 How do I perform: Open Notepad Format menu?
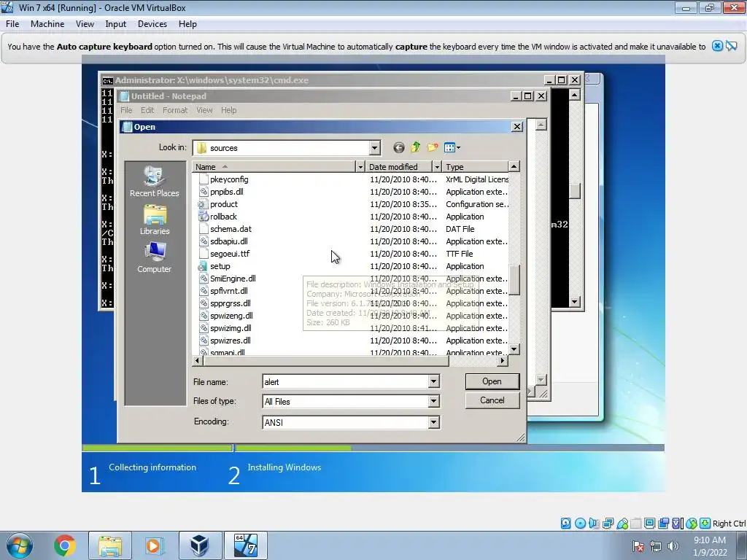175,110
